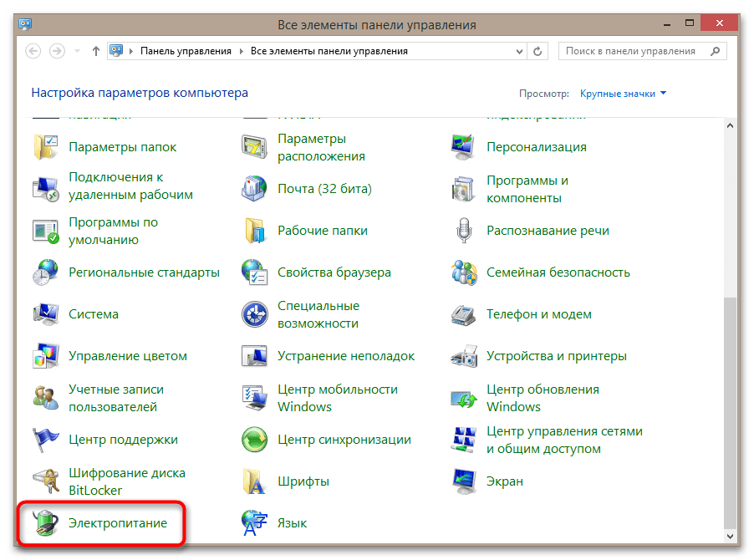Click the Специальные возможности icon

pos(254,314)
